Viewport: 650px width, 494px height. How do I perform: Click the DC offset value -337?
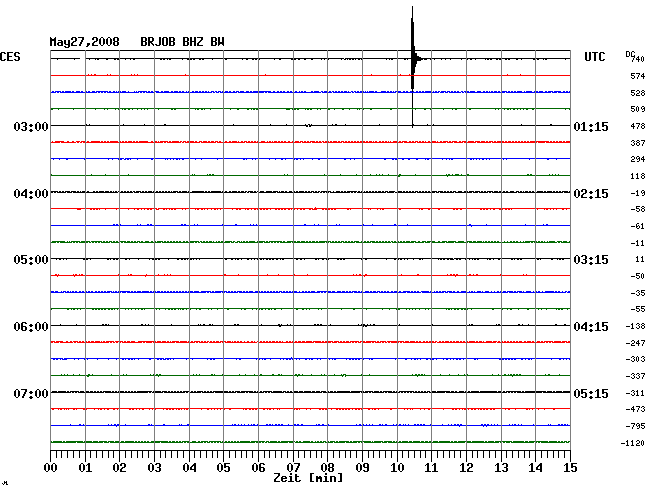pyautogui.click(x=635, y=376)
